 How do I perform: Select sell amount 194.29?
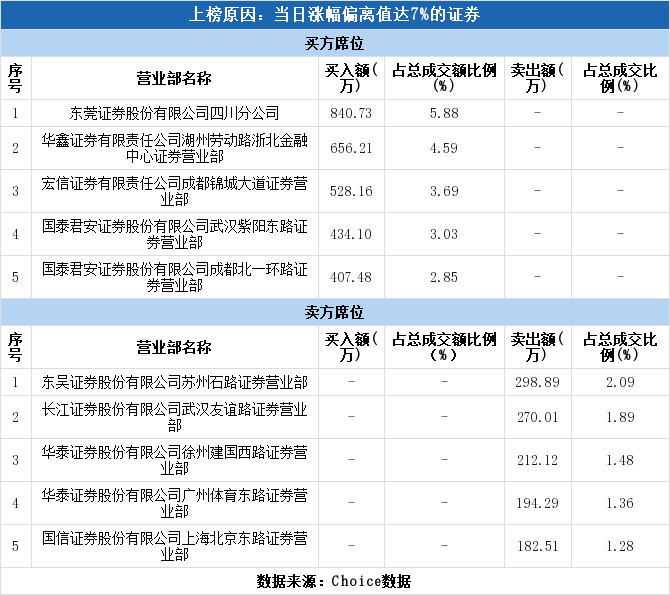(538, 503)
